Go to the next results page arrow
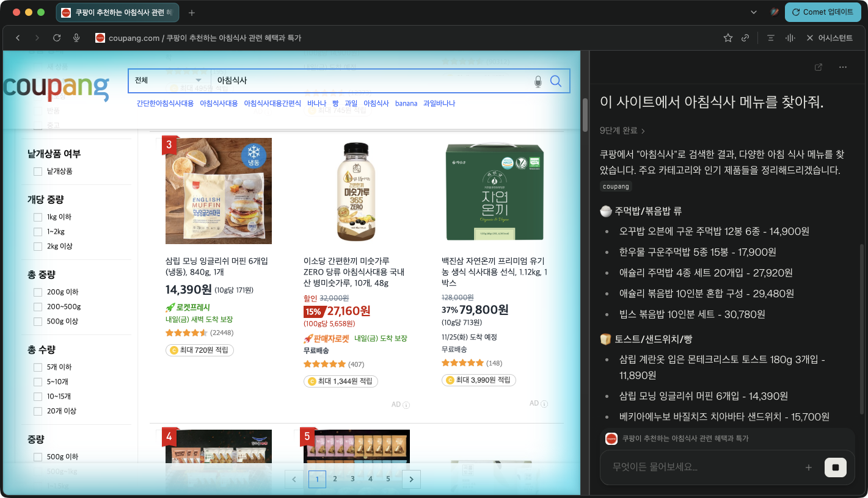 tap(411, 480)
